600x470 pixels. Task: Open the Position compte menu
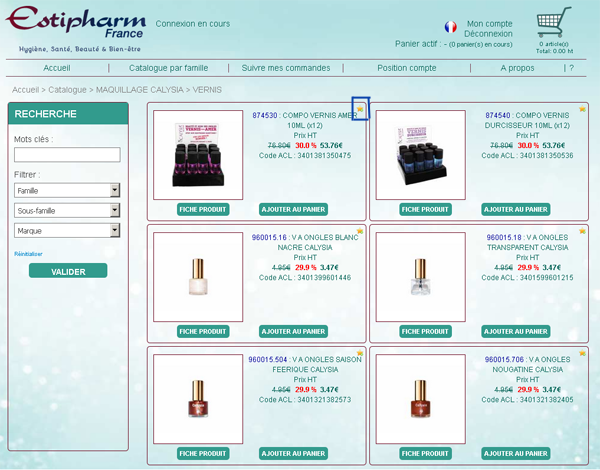tap(406, 68)
